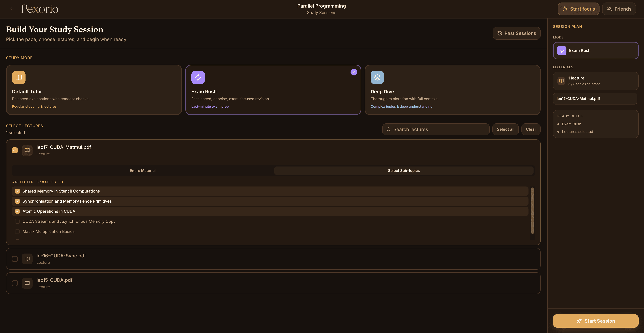Check Matrix Multiplication Basics sub-topic

[x=17, y=231]
